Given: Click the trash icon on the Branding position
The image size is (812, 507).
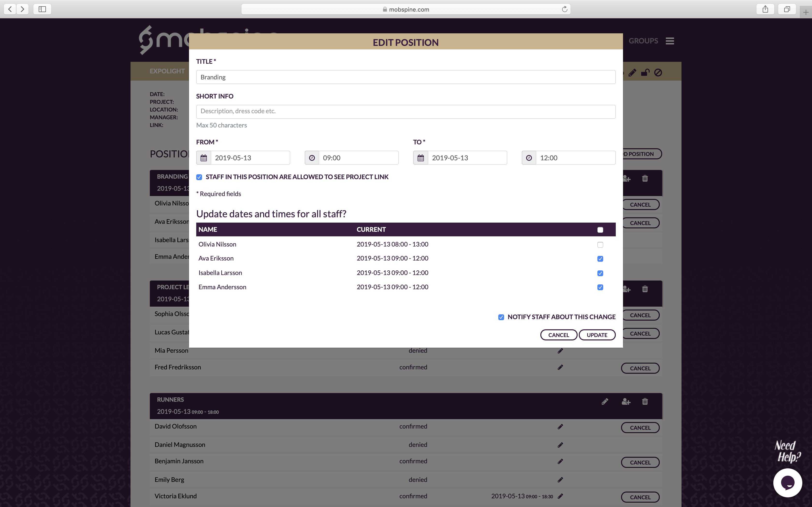Looking at the screenshot, I should point(645,178).
